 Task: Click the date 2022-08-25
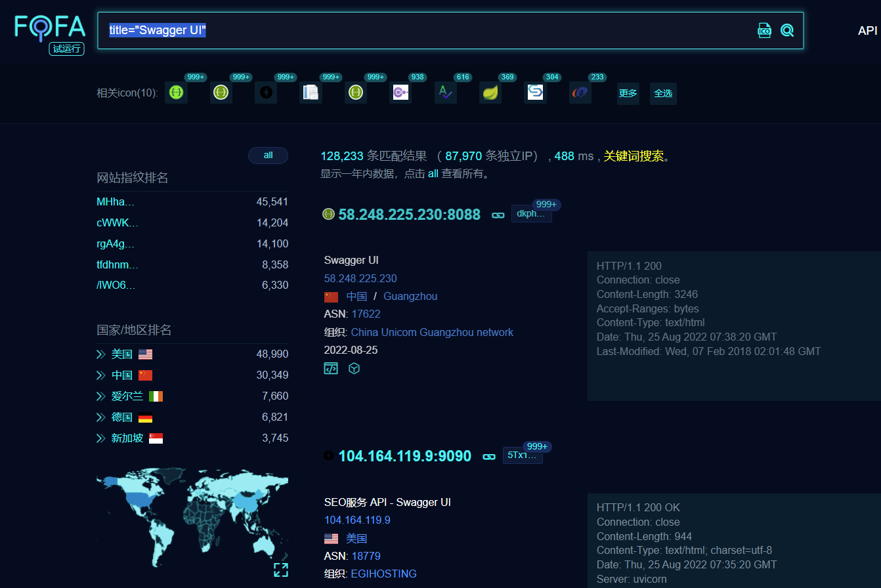(351, 350)
